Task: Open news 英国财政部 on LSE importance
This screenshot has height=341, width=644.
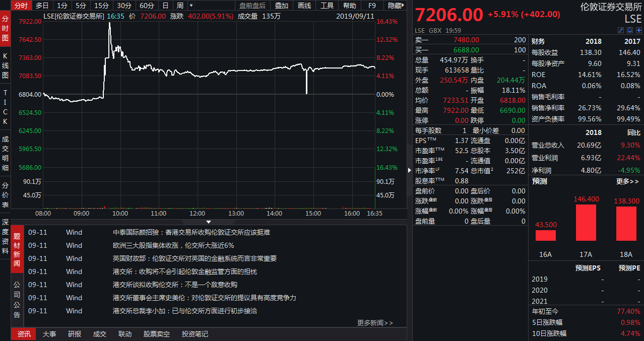Action: coord(195,258)
